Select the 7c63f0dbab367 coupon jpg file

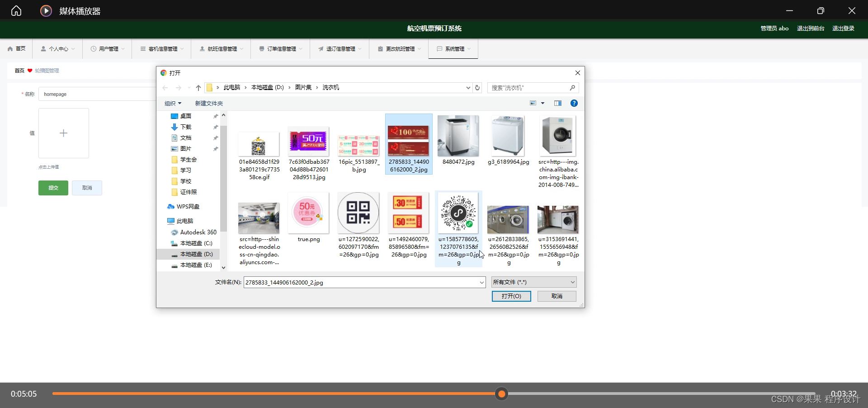coord(309,142)
